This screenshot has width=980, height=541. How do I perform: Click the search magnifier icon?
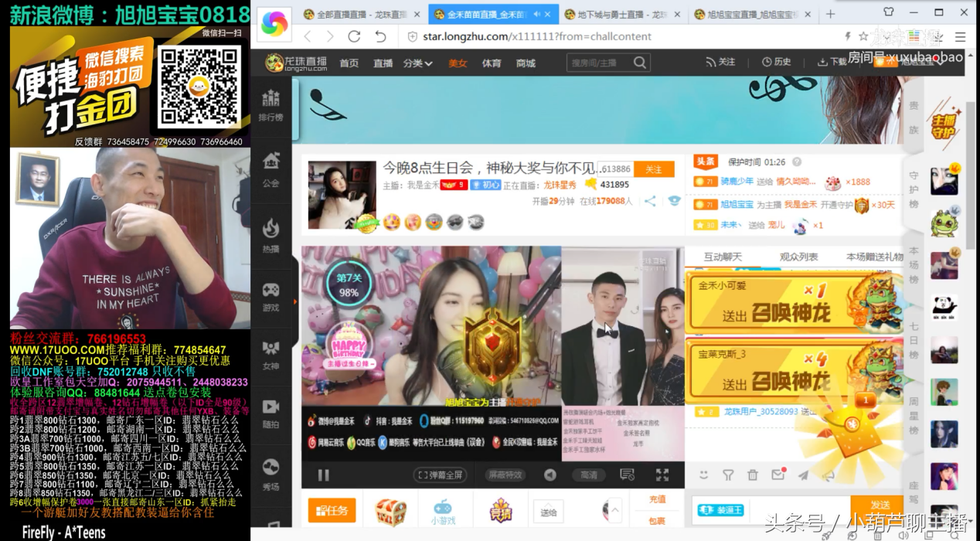[x=640, y=63]
